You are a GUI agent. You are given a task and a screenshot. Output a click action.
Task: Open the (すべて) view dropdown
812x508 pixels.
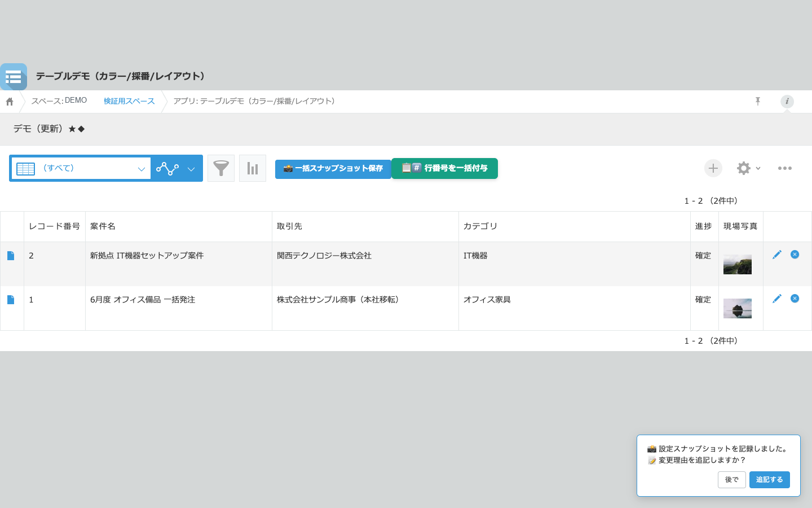click(x=81, y=168)
